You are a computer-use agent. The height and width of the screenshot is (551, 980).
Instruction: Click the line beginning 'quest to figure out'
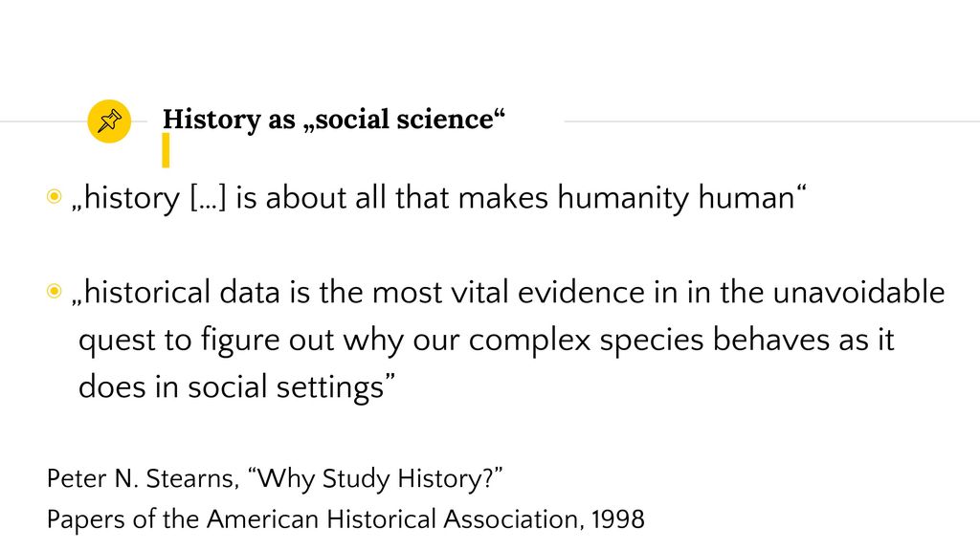tap(486, 341)
